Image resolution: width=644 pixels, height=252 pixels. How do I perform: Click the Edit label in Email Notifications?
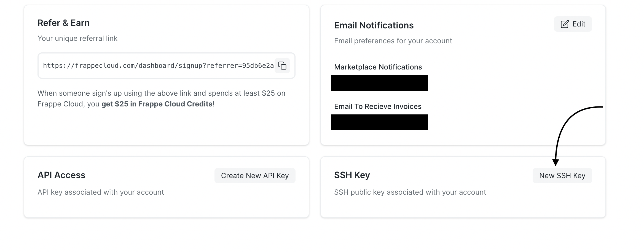(579, 24)
